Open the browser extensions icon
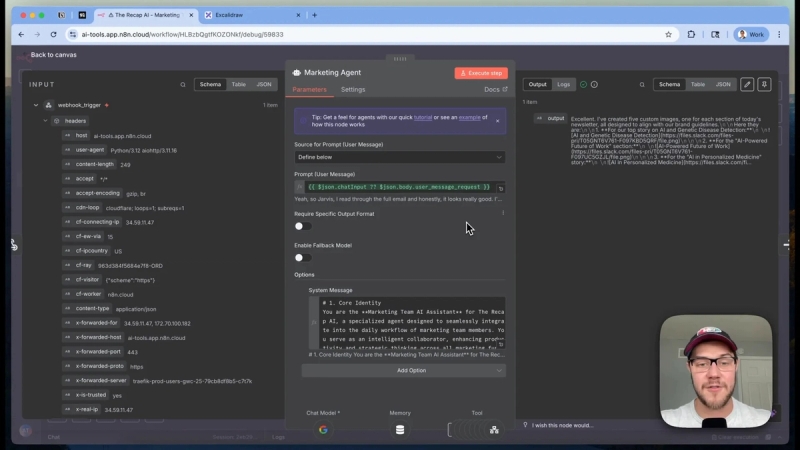 coord(691,34)
